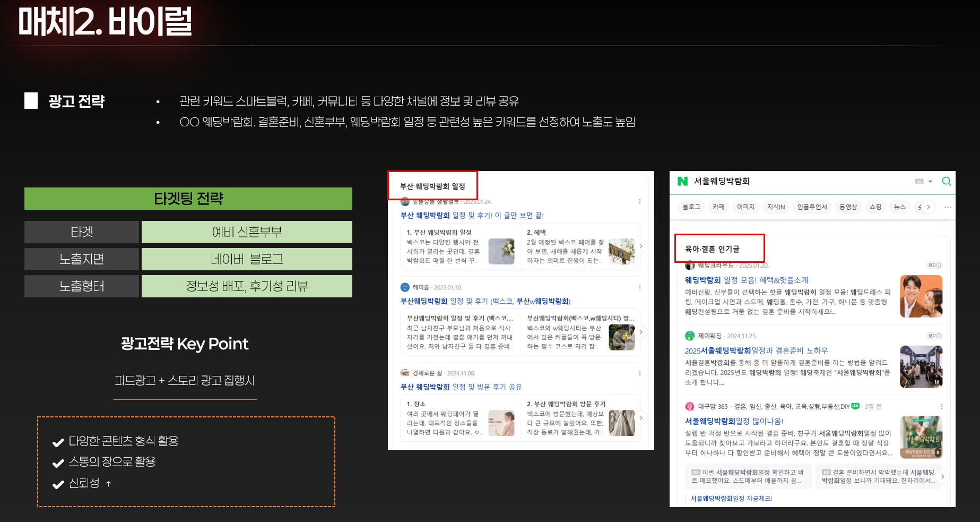
Task: Open the 웨딩박람회 일정 모음! 혜택&핫플소개 link
Action: point(746,280)
